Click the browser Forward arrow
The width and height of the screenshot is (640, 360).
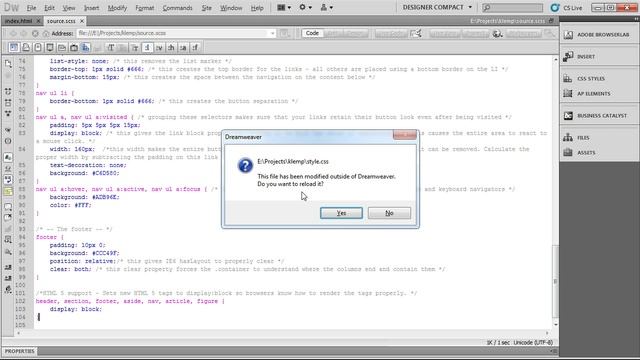(x=24, y=33)
